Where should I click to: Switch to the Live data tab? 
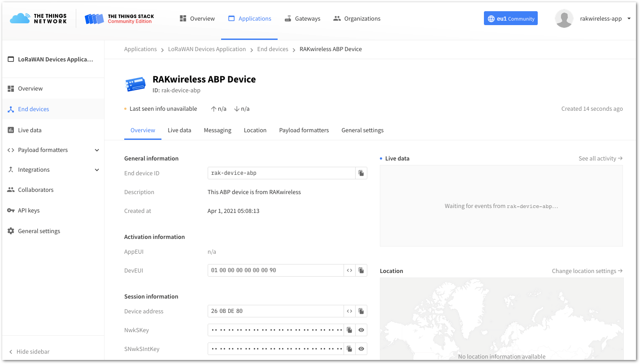(179, 130)
